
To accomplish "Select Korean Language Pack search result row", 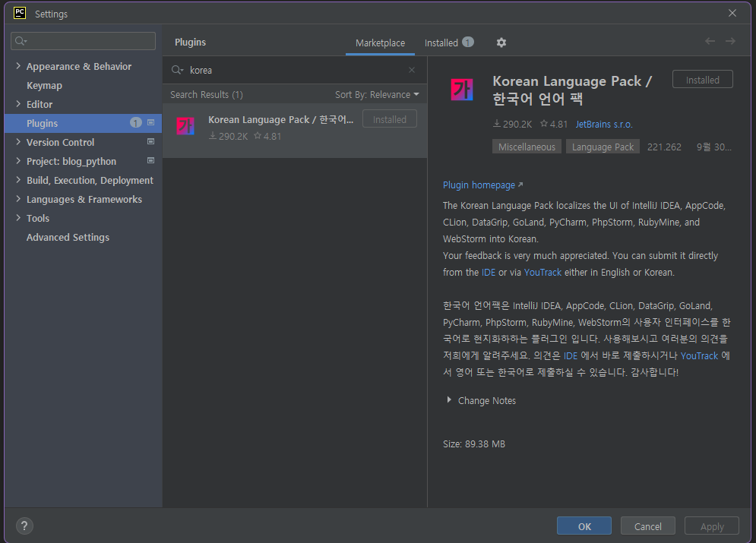I will 295,130.
